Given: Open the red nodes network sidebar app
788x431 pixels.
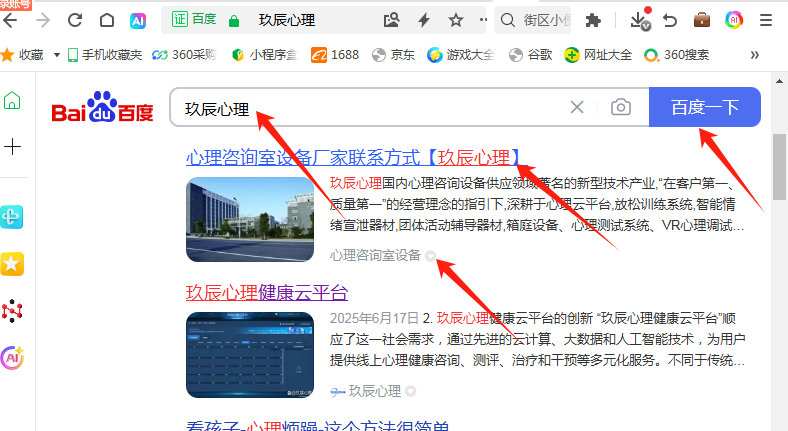Looking at the screenshot, I should click(12, 311).
